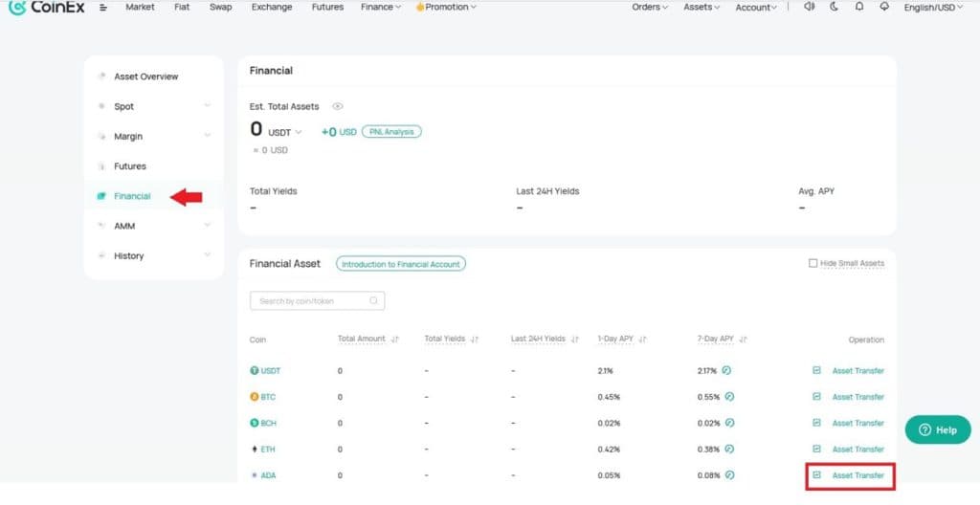This screenshot has height=505, width=980.
Task: Focus the Search by coin/token field
Action: click(318, 300)
